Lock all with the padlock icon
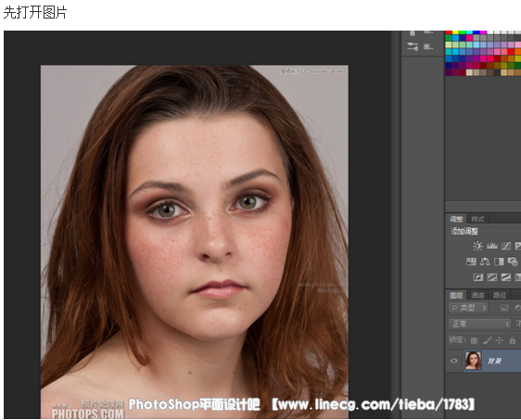Viewport: 521px width, 420px height. pos(512,340)
